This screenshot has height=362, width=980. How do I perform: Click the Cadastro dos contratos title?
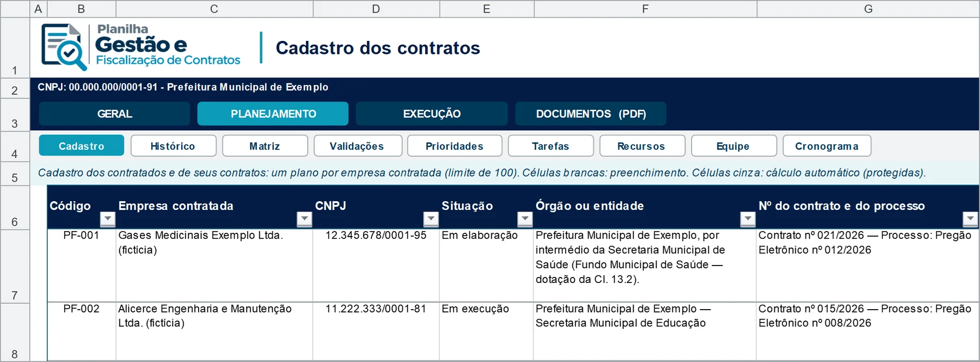[x=378, y=48]
